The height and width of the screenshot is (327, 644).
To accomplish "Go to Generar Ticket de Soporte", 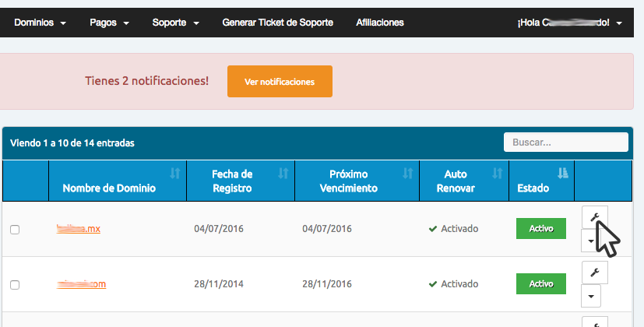I will click(x=277, y=23).
